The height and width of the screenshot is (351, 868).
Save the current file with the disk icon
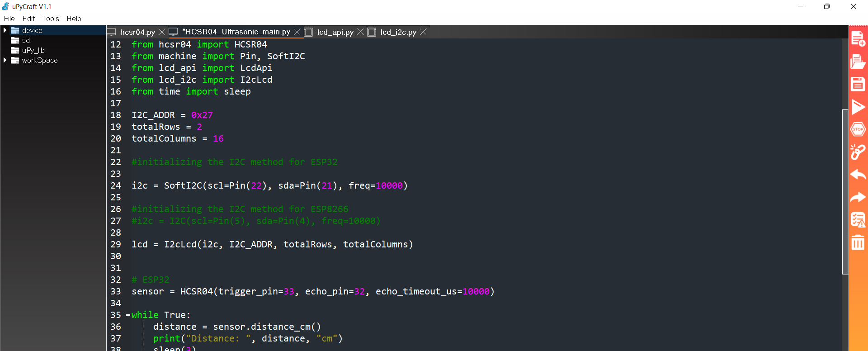[x=858, y=84]
